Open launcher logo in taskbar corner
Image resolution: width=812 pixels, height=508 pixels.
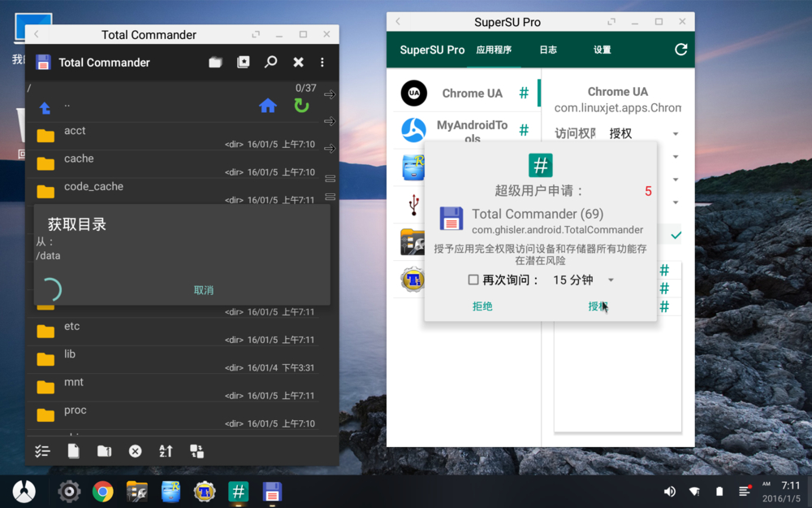(24, 492)
